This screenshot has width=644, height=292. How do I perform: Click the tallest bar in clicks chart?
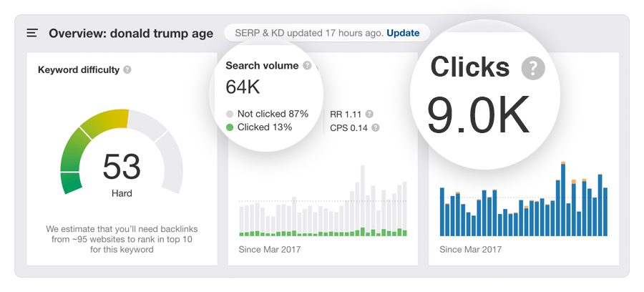pos(563,199)
